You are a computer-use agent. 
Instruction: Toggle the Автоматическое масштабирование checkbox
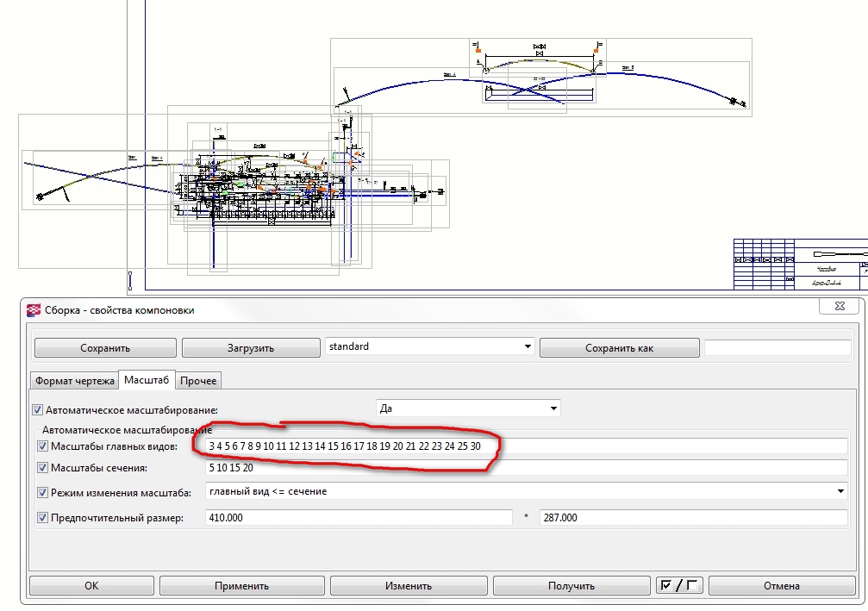pos(37,410)
